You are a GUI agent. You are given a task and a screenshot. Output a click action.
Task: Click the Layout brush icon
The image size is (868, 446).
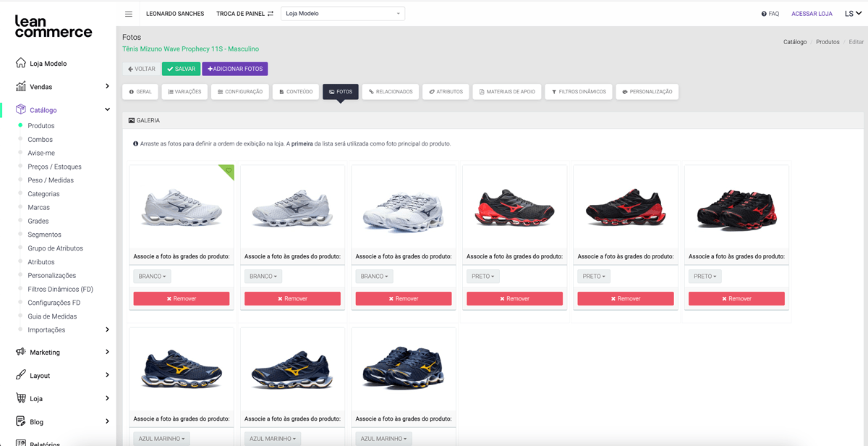point(21,375)
